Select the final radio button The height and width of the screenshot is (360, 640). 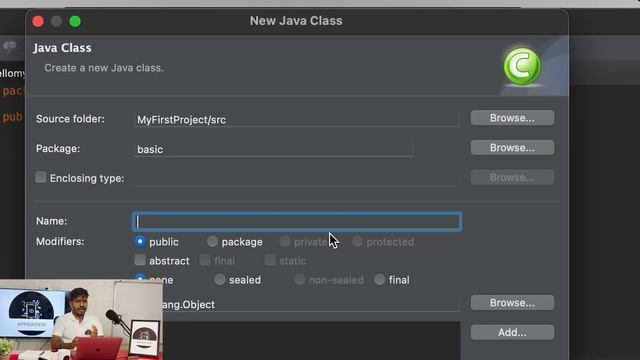click(x=380, y=279)
